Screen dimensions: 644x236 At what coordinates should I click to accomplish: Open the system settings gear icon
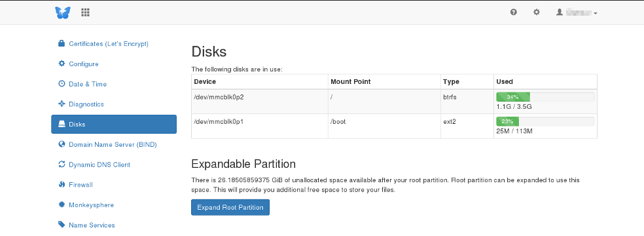pos(537,12)
